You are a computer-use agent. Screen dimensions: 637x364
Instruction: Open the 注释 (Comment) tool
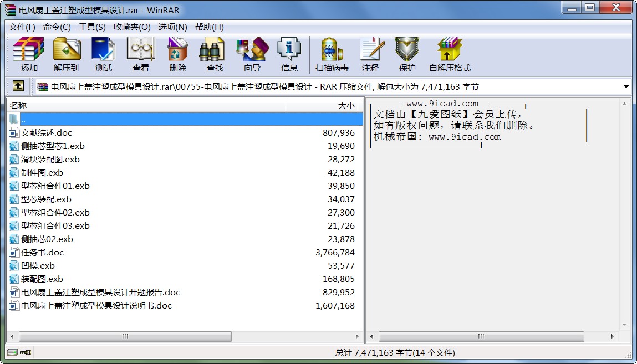[370, 54]
